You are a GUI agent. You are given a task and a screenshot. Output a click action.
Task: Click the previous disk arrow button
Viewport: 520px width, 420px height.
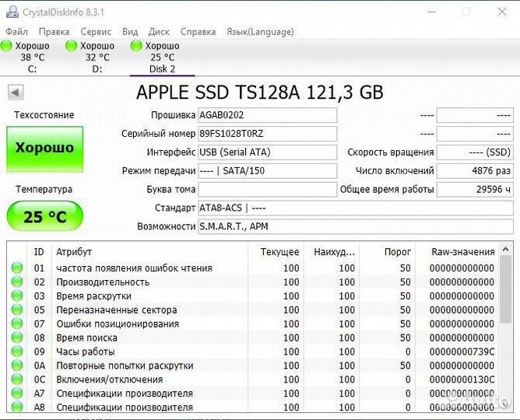pos(16,93)
